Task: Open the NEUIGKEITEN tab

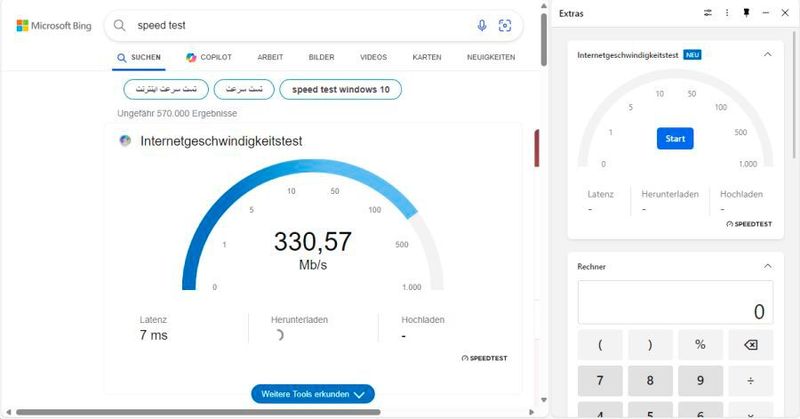Action: [x=491, y=57]
